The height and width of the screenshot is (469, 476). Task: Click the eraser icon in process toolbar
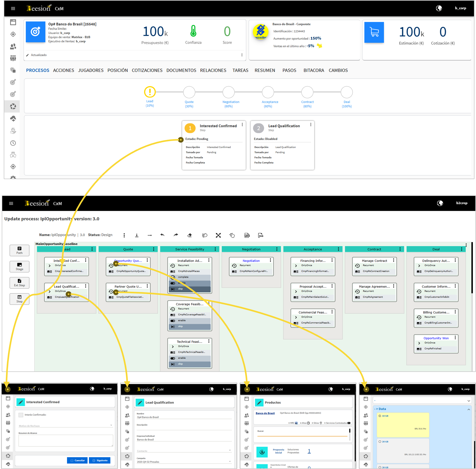click(189, 235)
